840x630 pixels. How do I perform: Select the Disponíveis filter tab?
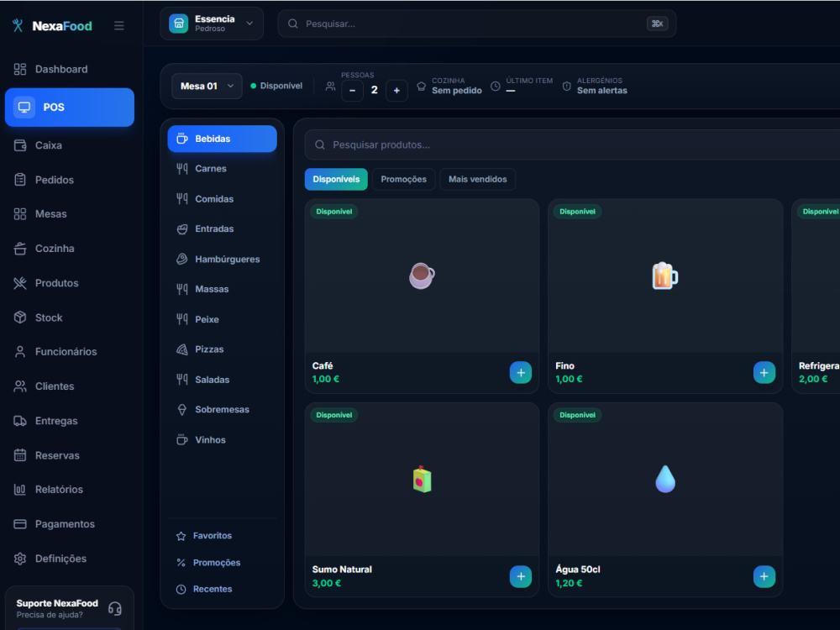pos(336,180)
